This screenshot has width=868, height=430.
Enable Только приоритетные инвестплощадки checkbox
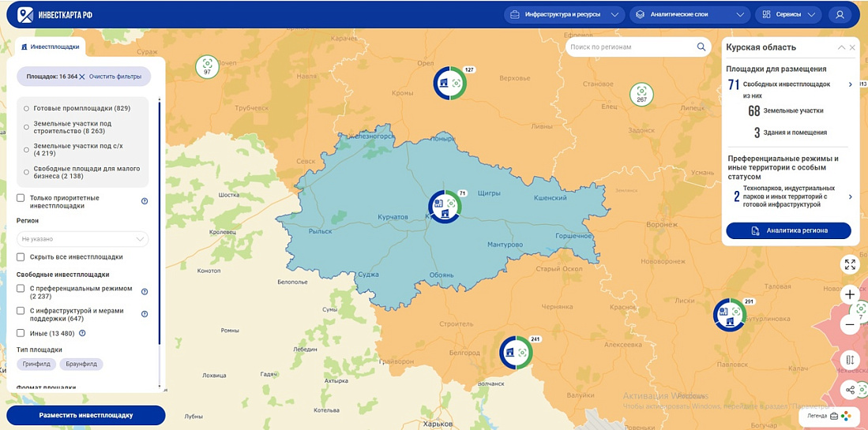click(x=21, y=198)
